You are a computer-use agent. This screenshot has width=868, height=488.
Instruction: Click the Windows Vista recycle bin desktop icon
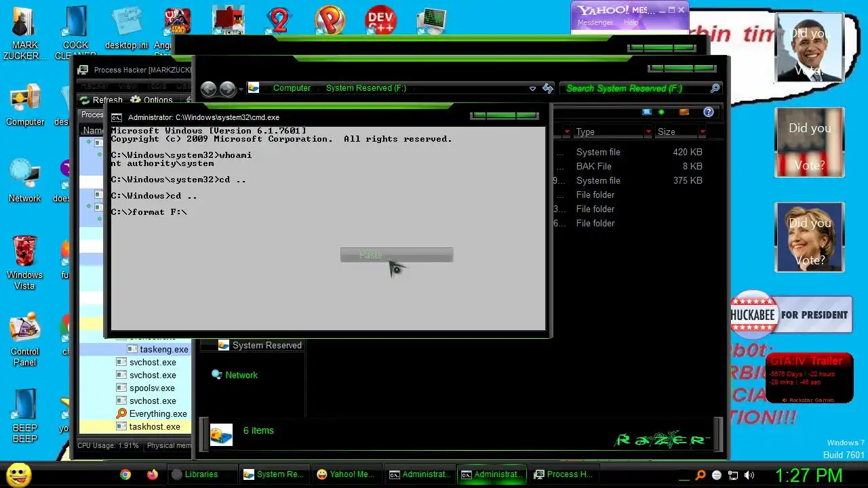point(25,263)
